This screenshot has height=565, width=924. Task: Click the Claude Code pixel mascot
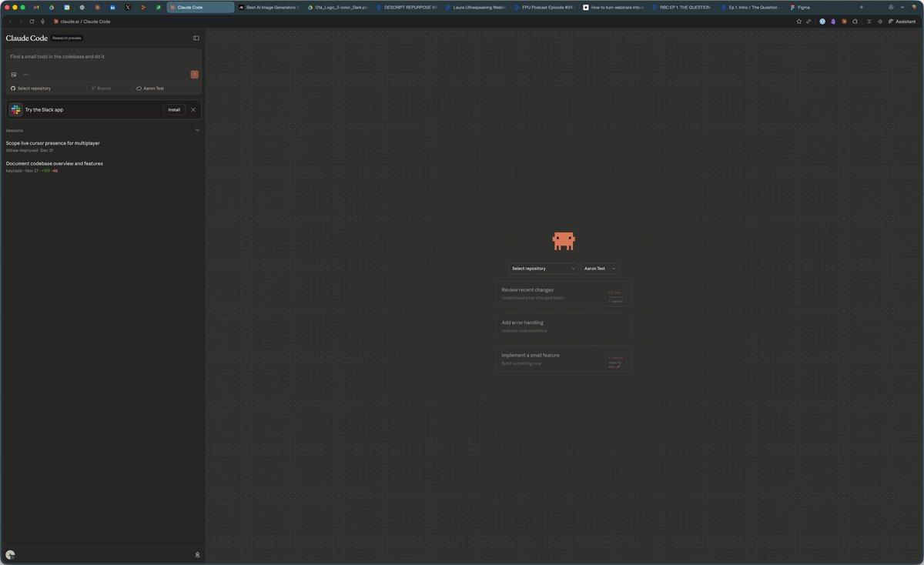[564, 241]
